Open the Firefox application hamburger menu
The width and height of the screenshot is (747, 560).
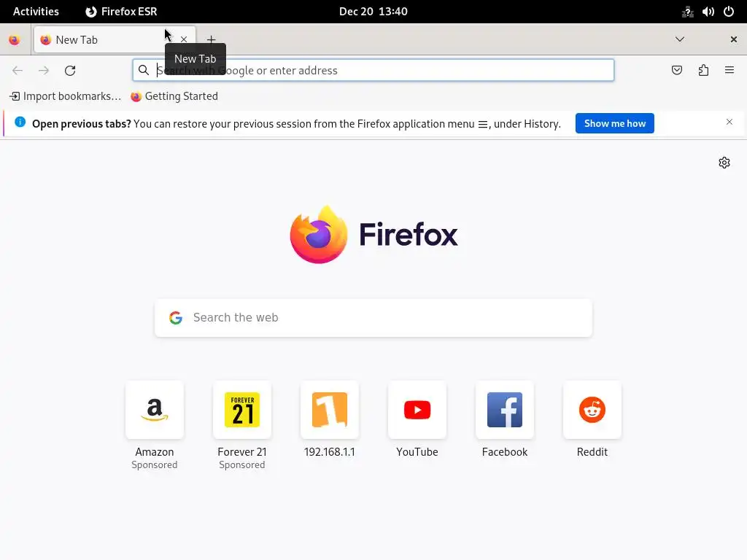pos(729,71)
